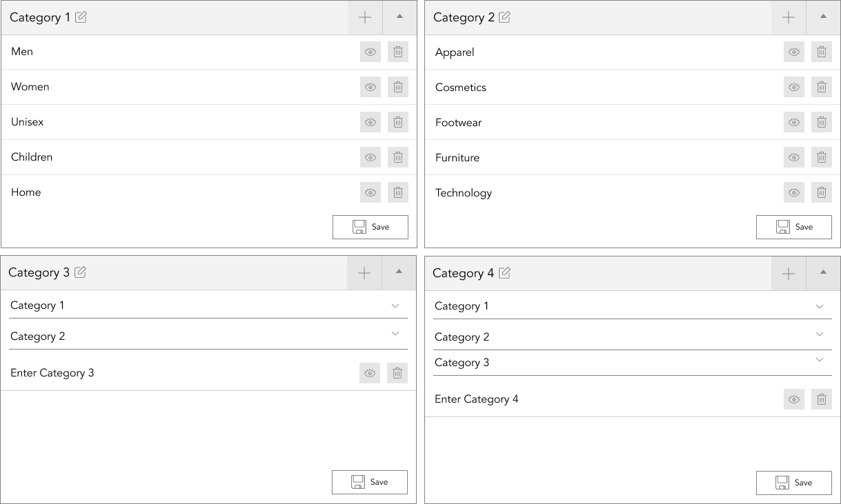
Task: Add a new item to Category 2
Action: 789,17
